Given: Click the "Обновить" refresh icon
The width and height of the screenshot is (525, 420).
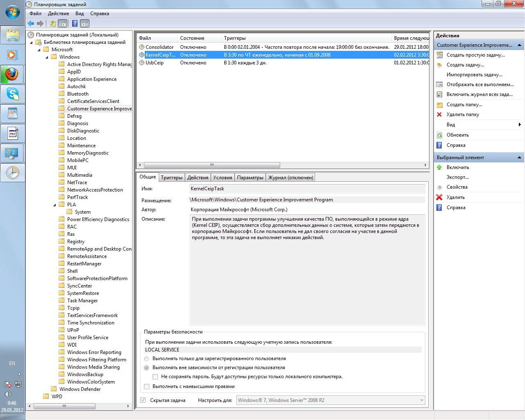Looking at the screenshot, I should pos(439,135).
